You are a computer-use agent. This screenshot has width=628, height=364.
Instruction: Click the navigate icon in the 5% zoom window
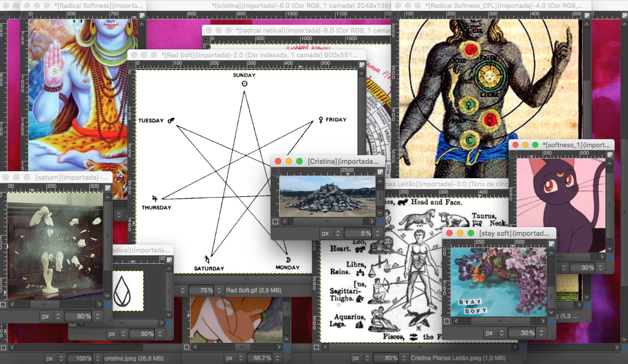pos(381,222)
